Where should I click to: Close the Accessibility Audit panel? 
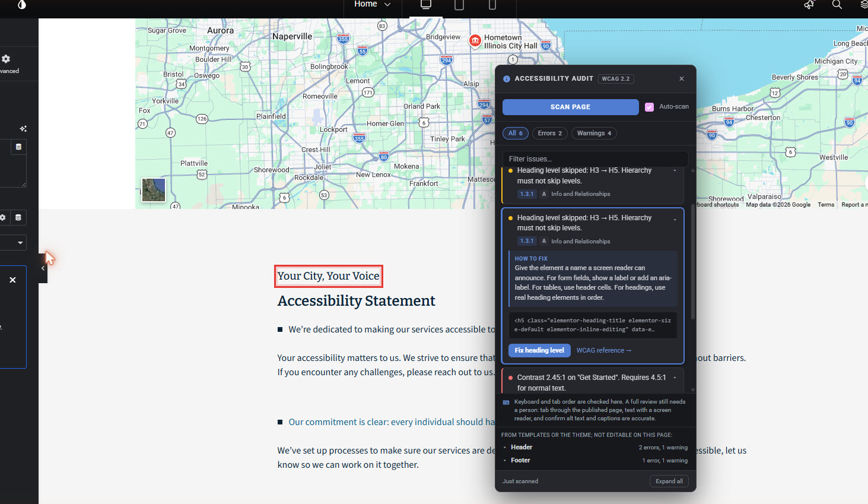tap(682, 79)
